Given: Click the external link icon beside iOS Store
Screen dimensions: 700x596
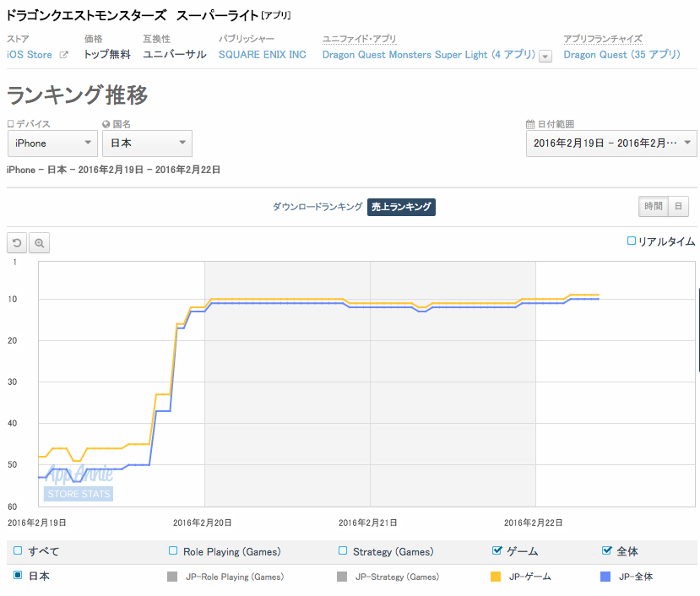Looking at the screenshot, I should (x=64, y=55).
